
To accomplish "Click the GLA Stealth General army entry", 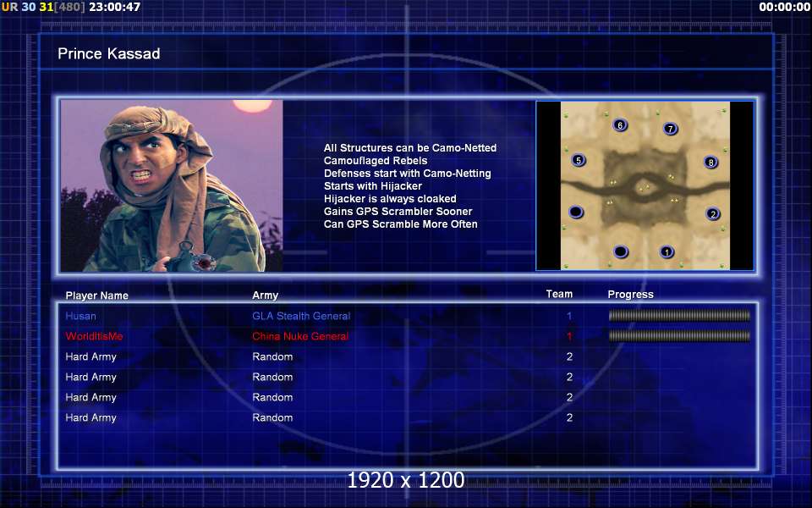I will 300,316.
